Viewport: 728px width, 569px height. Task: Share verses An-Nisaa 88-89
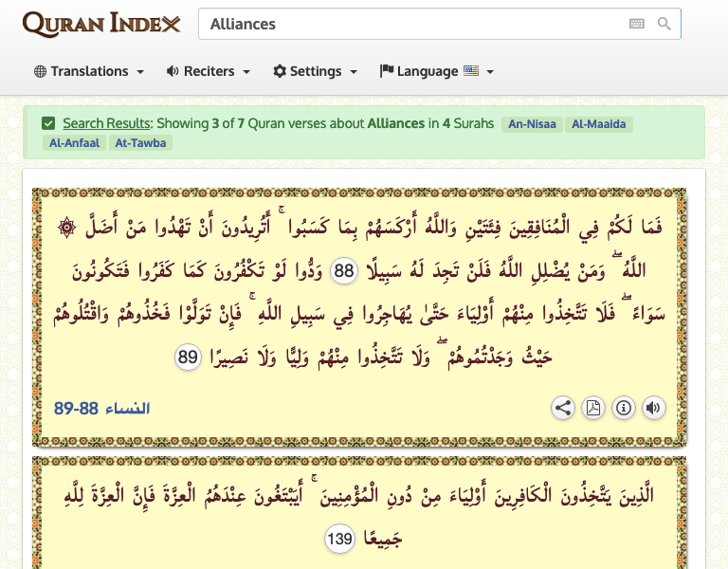click(x=563, y=409)
